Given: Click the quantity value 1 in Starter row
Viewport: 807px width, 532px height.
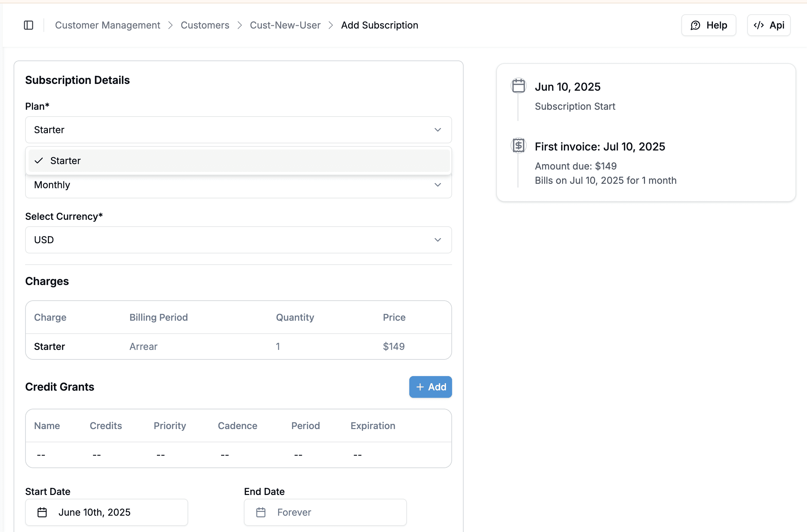Looking at the screenshot, I should click(278, 347).
